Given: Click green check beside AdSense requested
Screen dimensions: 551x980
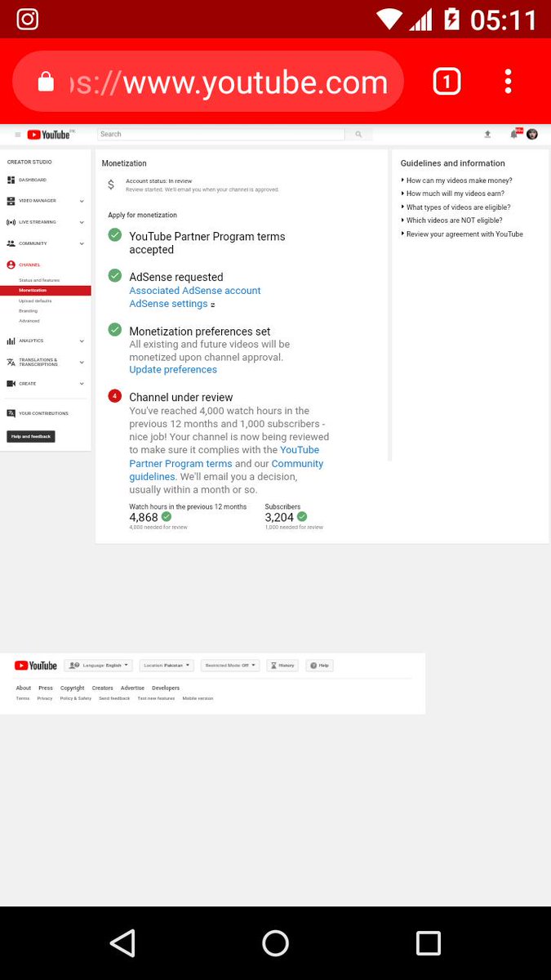Looking at the screenshot, I should [x=115, y=275].
